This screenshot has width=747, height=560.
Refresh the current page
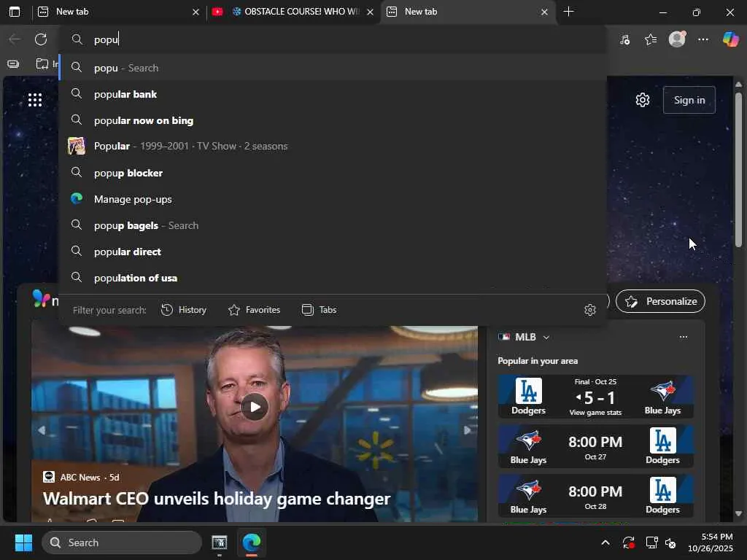(41, 39)
